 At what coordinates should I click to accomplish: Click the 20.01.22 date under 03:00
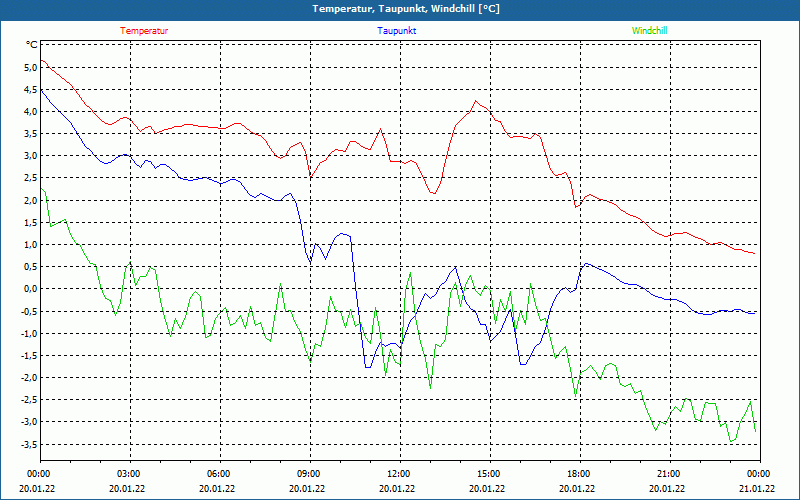pyautogui.click(x=127, y=488)
